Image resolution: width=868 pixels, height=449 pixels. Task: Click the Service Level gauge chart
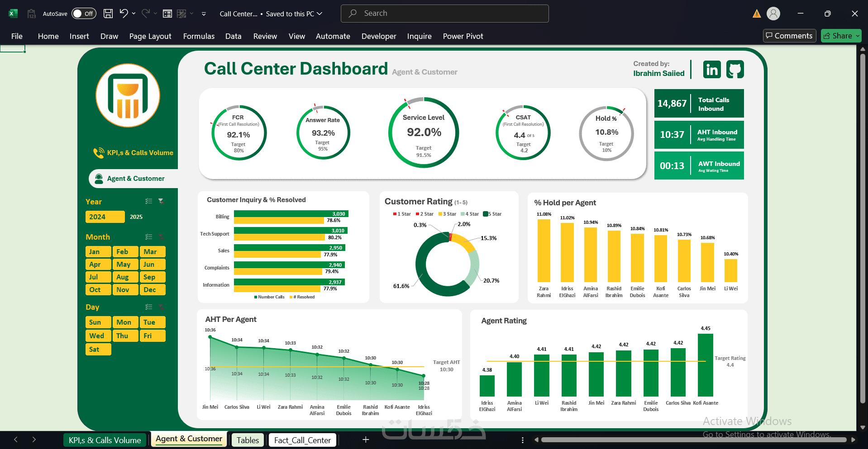pos(424,132)
